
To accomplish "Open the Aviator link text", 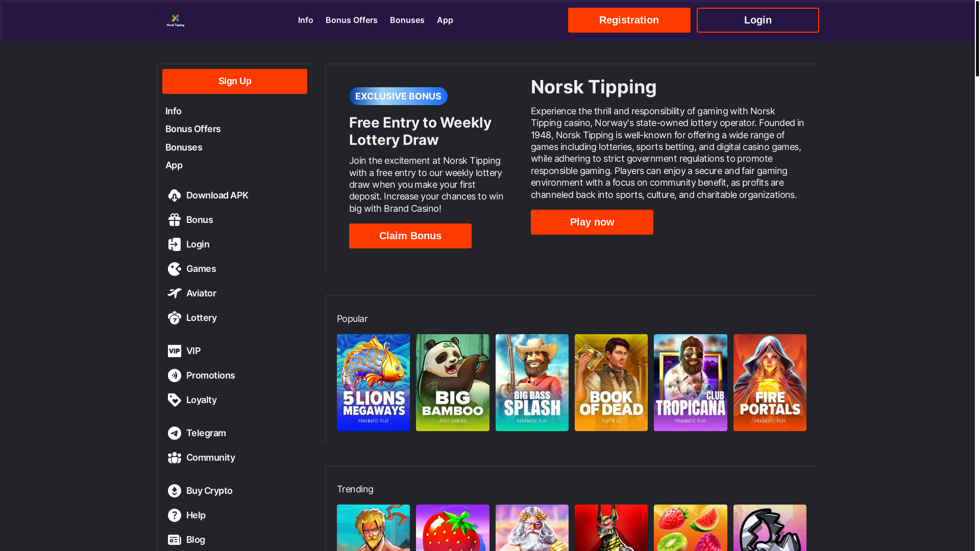I will click(x=201, y=293).
